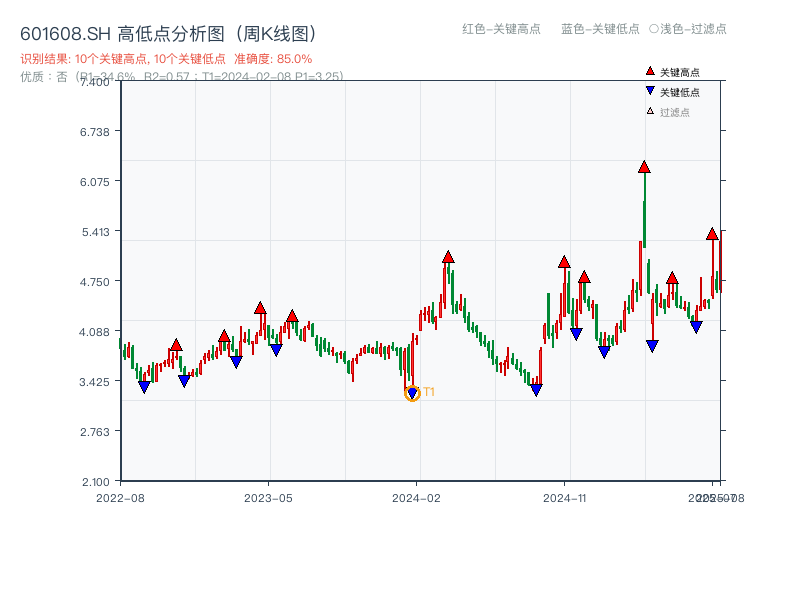Click the gray 优质：否 metrics line
Image resolution: width=800 pixels, height=600 pixels.
[x=182, y=77]
